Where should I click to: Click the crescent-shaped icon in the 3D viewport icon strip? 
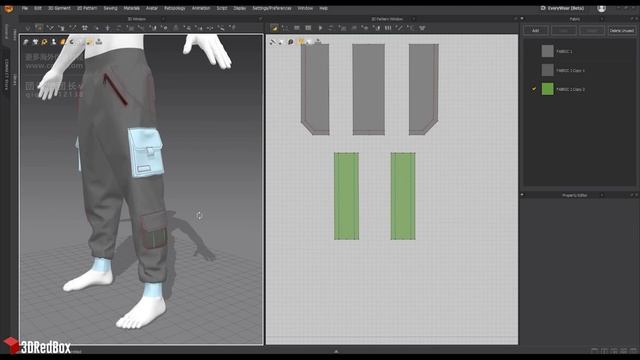pos(72,42)
